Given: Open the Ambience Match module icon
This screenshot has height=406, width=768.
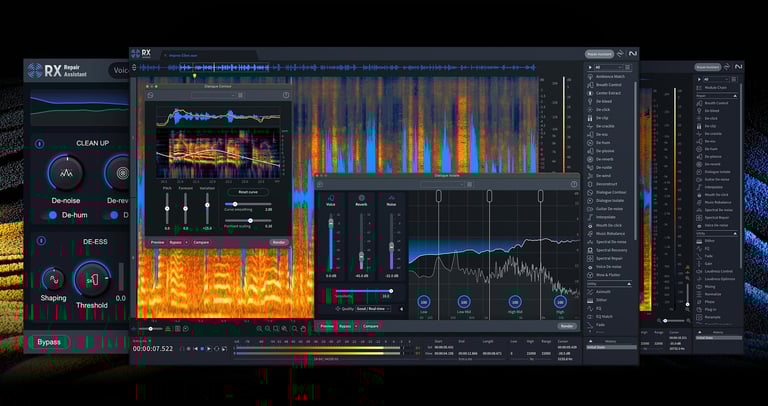Looking at the screenshot, I should click(x=591, y=76).
